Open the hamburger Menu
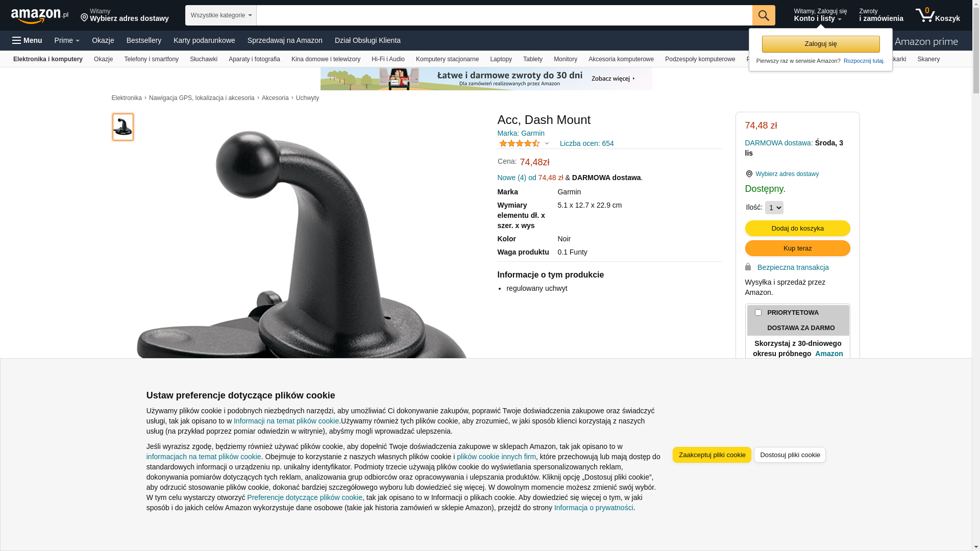980x551 pixels. pyautogui.click(x=27, y=40)
